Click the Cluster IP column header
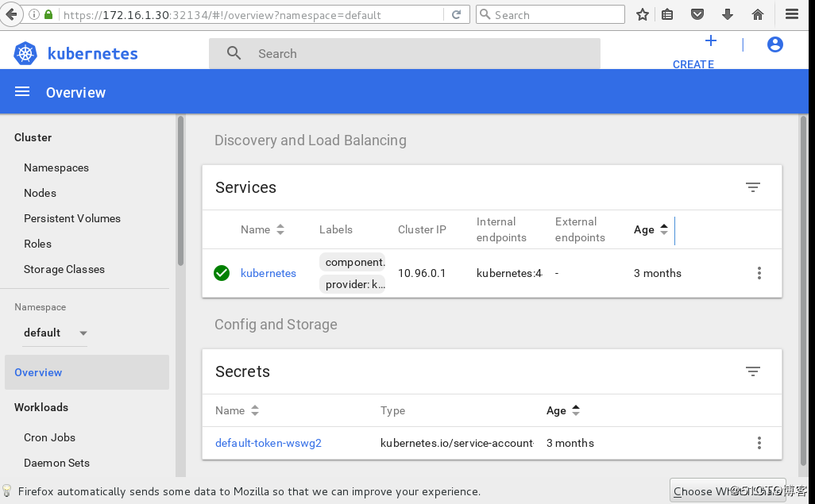The width and height of the screenshot is (815, 504). 422,229
